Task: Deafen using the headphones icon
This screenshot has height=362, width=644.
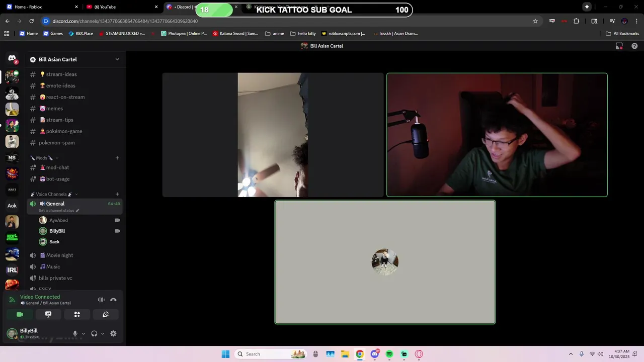Action: pos(94,333)
